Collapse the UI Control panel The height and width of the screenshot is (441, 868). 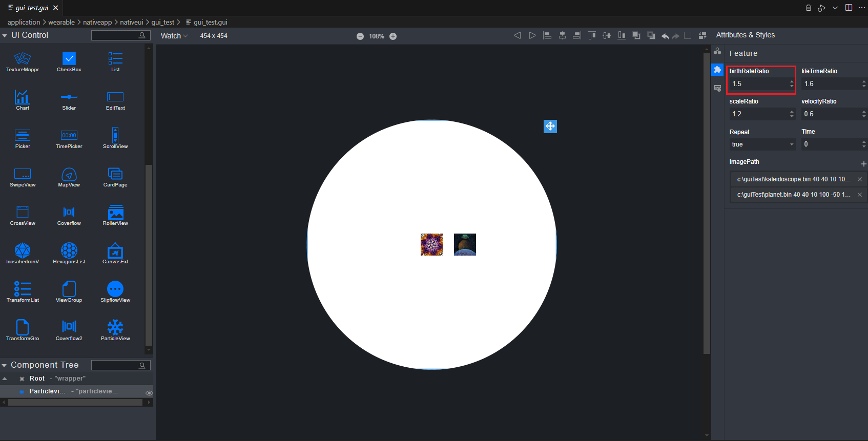click(5, 35)
